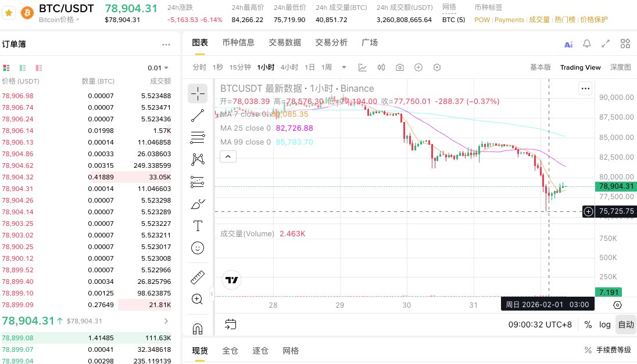Image resolution: width=637 pixels, height=364 pixels.
Task: Switch to the 交易分析 tab
Action: pyautogui.click(x=331, y=42)
